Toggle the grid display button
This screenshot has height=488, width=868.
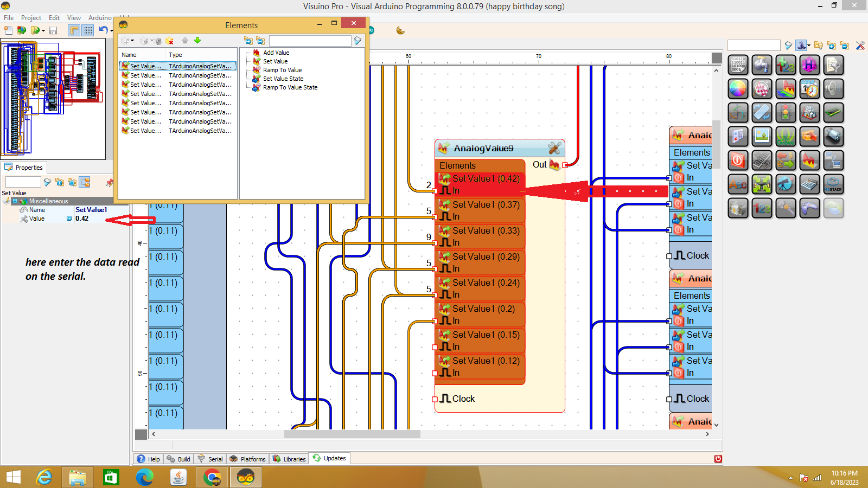[x=88, y=30]
